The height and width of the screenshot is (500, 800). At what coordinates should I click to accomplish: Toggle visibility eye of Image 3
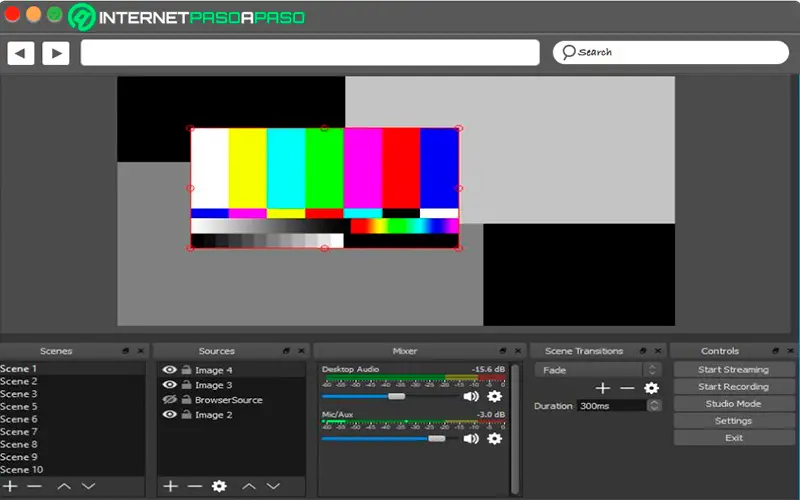(x=169, y=384)
